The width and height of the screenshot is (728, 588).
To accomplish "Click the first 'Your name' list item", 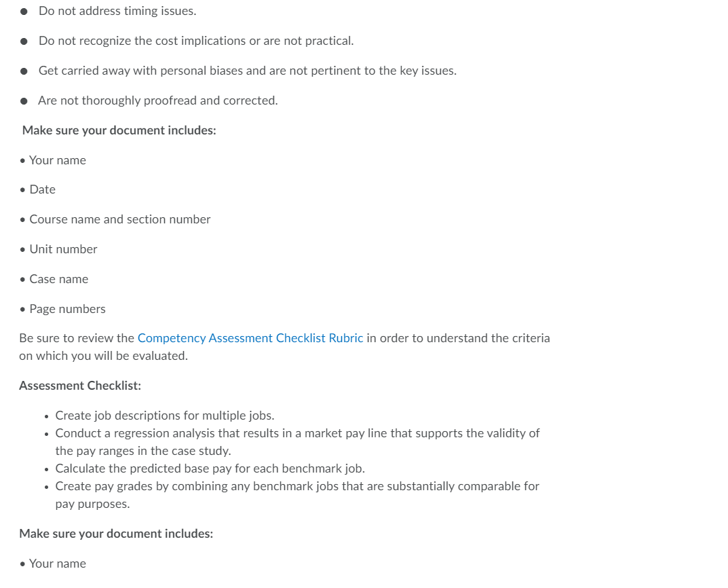I will (x=57, y=160).
